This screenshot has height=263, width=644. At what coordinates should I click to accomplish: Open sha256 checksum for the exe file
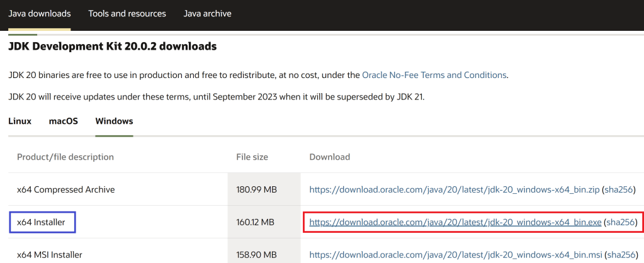click(620, 222)
